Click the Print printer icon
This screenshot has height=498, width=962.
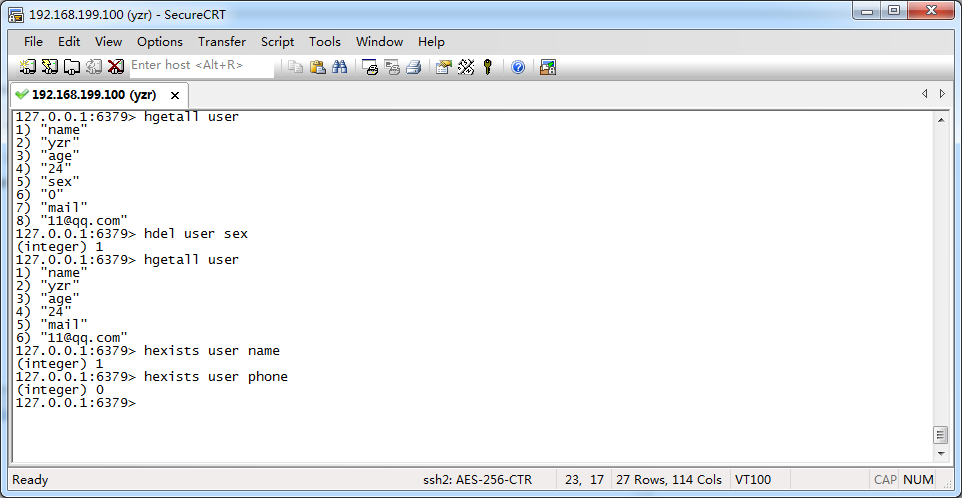414,67
